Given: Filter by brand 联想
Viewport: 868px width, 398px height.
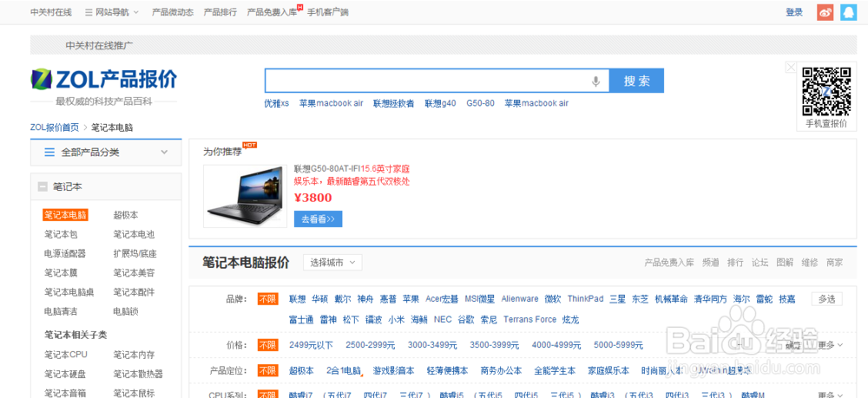Looking at the screenshot, I should pyautogui.click(x=297, y=299).
